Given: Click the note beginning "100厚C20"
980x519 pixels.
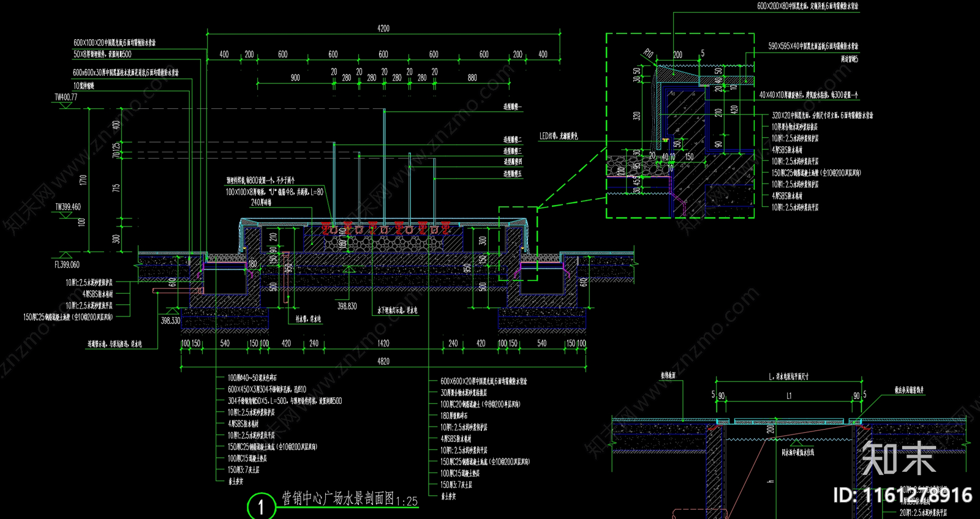Looking at the screenshot, I should point(481,405).
